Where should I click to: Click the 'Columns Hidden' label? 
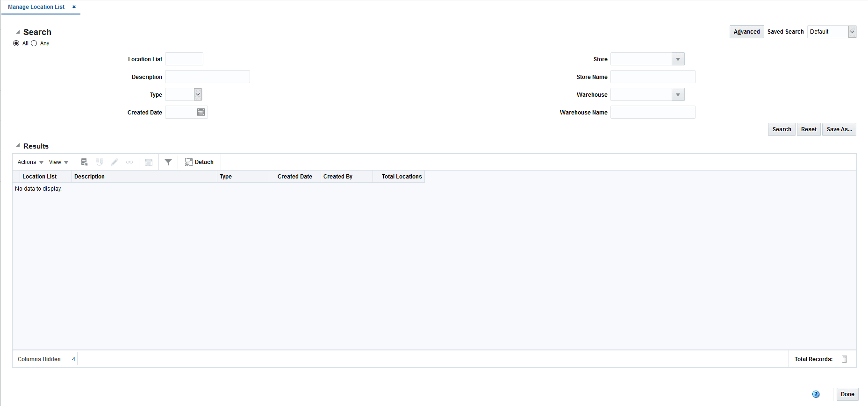[x=39, y=359]
